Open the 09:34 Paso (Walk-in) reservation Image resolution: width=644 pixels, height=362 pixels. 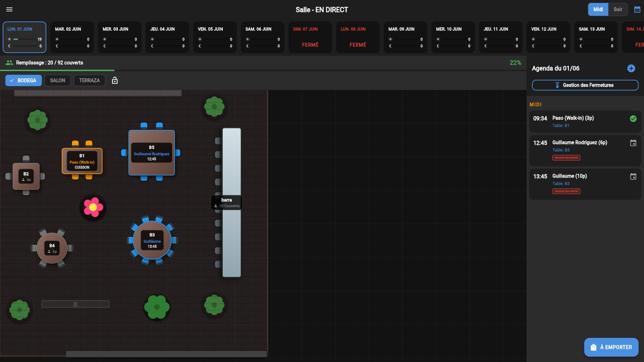[585, 122]
